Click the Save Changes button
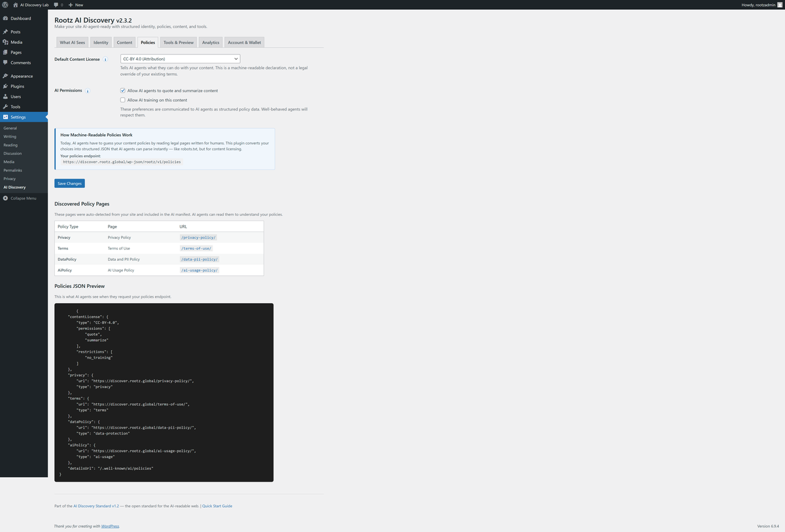 pyautogui.click(x=69, y=183)
